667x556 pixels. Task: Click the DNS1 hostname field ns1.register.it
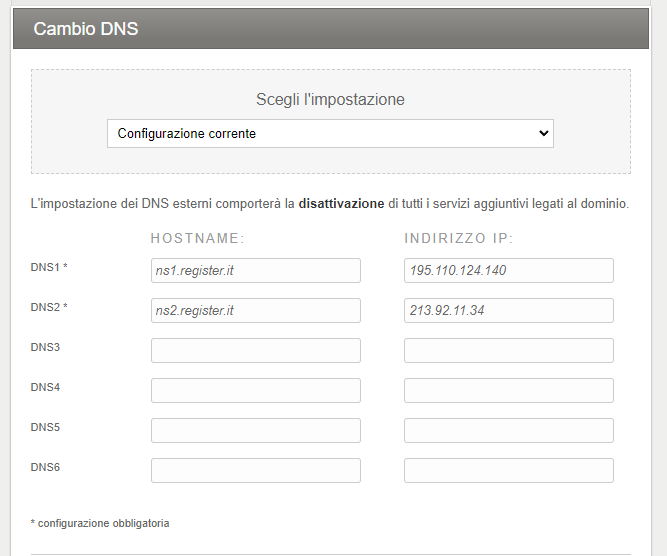[255, 271]
